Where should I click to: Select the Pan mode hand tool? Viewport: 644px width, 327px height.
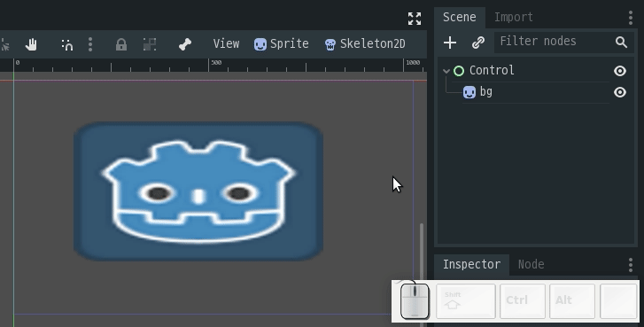coord(31,44)
